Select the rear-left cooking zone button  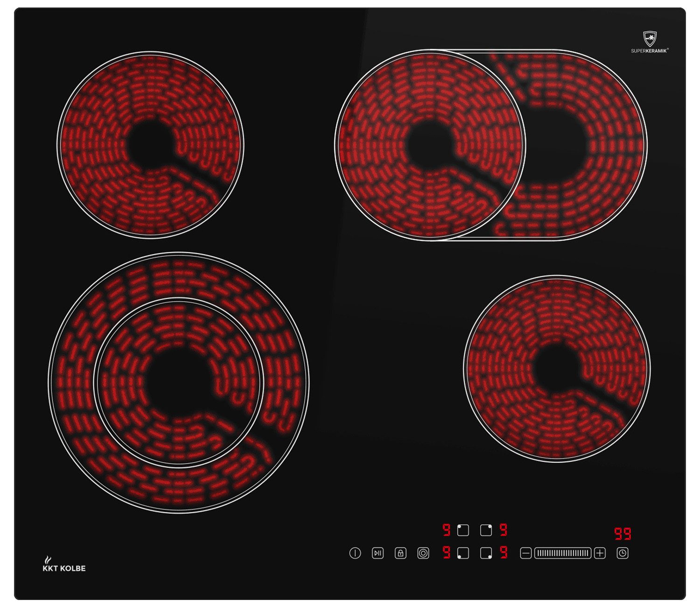coord(463,530)
